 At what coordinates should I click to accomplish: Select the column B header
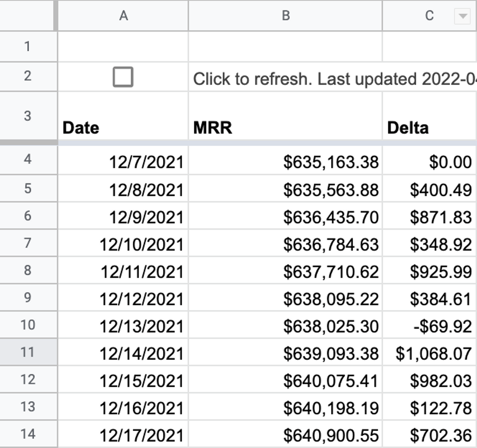click(285, 16)
